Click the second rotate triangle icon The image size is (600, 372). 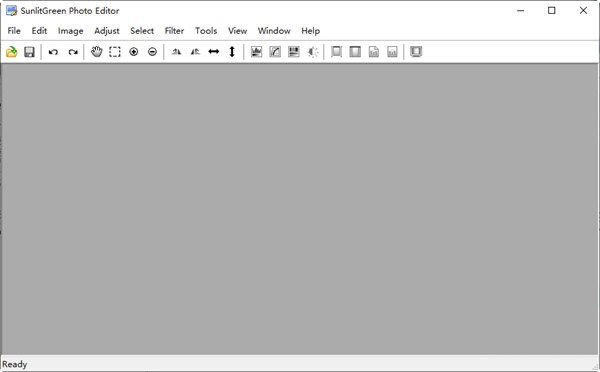tap(195, 52)
